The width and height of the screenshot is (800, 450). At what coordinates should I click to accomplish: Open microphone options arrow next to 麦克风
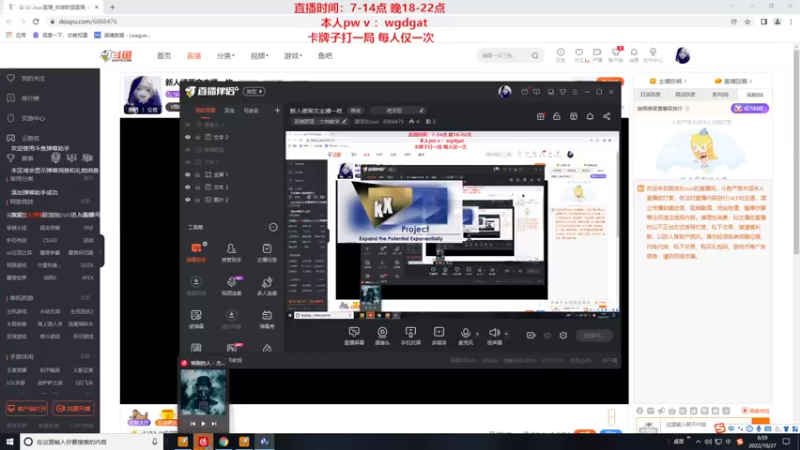click(x=478, y=334)
